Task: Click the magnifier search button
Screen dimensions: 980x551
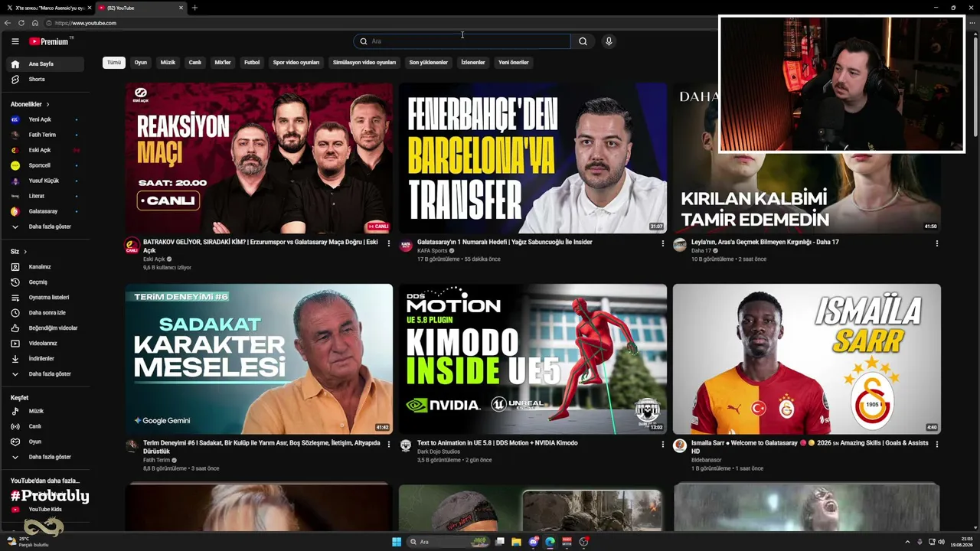Action: 583,41
